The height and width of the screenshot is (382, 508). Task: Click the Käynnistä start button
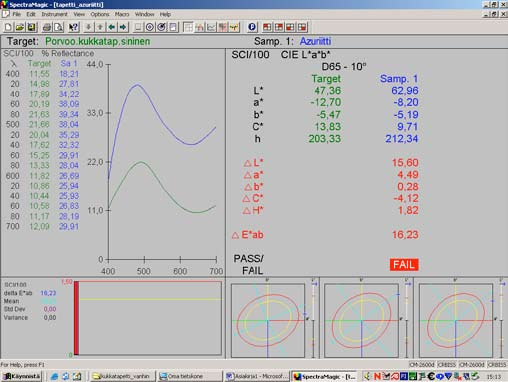[22, 376]
